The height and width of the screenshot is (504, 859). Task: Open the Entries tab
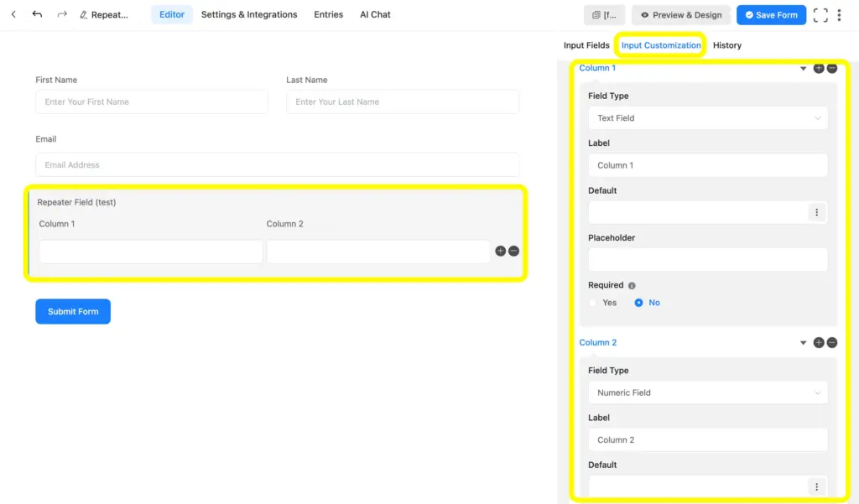point(328,15)
